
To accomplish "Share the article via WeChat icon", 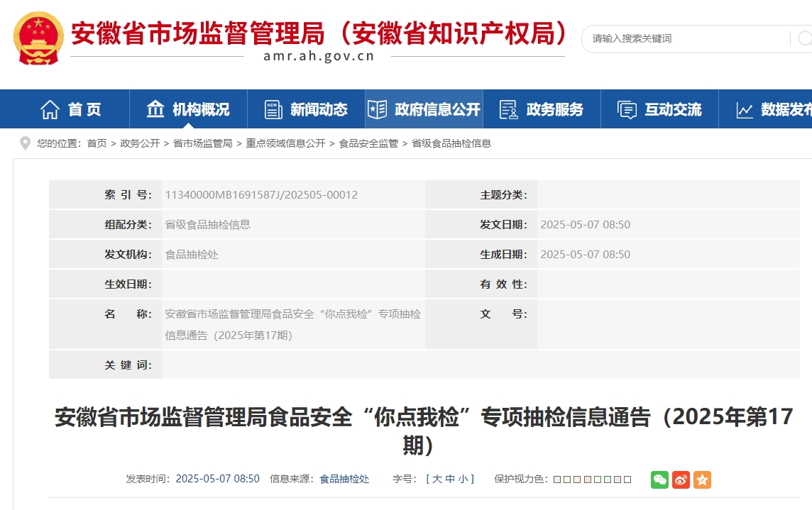I will (659, 479).
